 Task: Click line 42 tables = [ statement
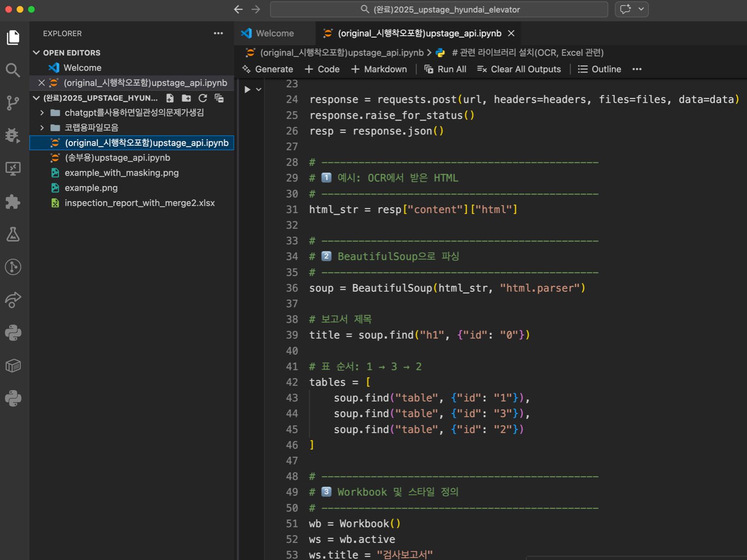[340, 382]
